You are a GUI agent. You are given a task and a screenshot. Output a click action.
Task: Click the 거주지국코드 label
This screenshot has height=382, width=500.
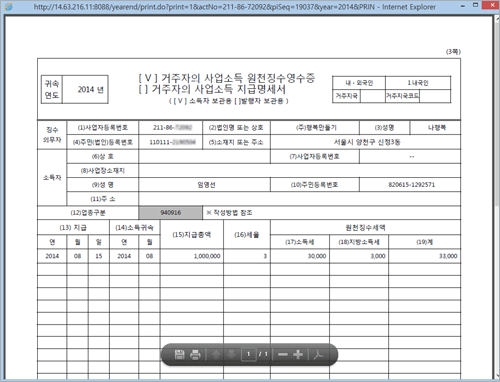coord(402,96)
